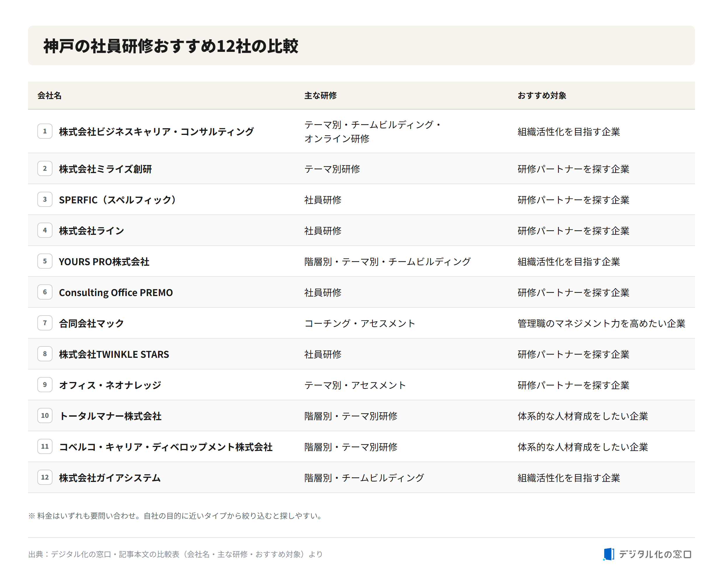Click 研修パートナーを探す企業 in SPERFIC row
Viewport: 723px width, 588px height.
pyautogui.click(x=573, y=200)
